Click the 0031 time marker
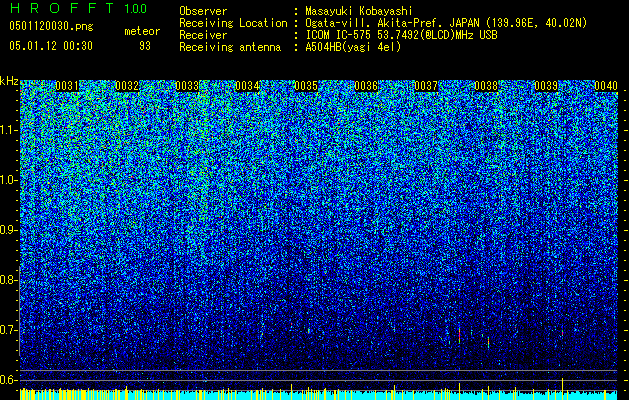Viewport: 629px width, 400px height. tap(67, 86)
